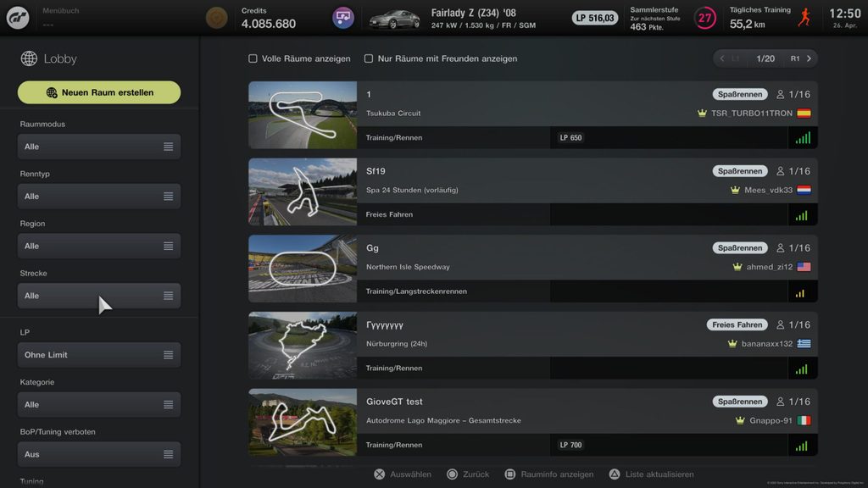Screen dimensions: 868x488
Task: Click Neuen Raum erstellen button
Action: (x=99, y=92)
